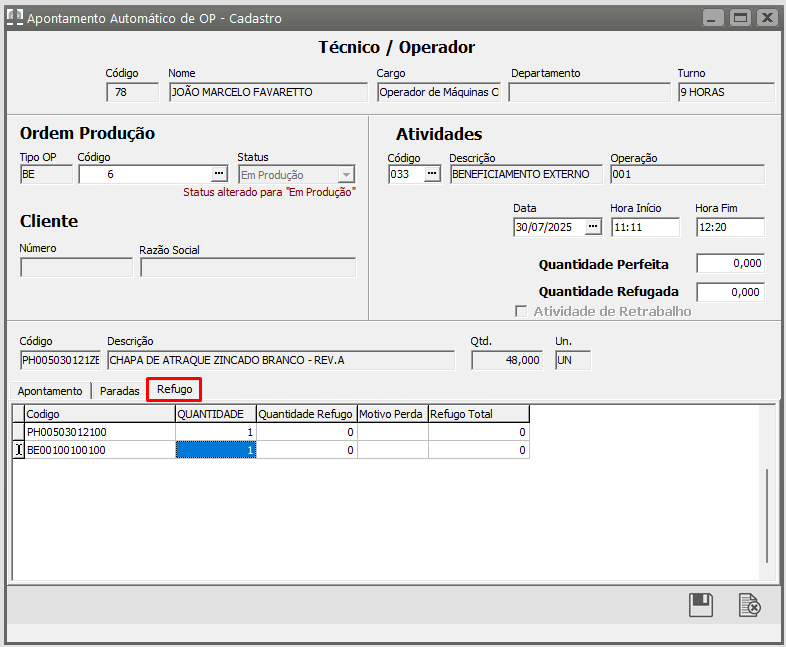Open the calendar picker beside Data field

point(593,227)
